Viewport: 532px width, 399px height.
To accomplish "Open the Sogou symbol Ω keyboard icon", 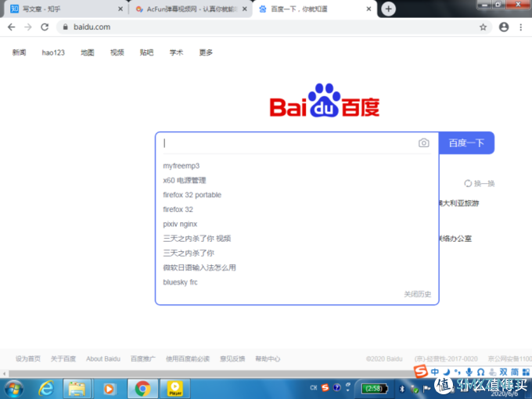I will click(480, 372).
